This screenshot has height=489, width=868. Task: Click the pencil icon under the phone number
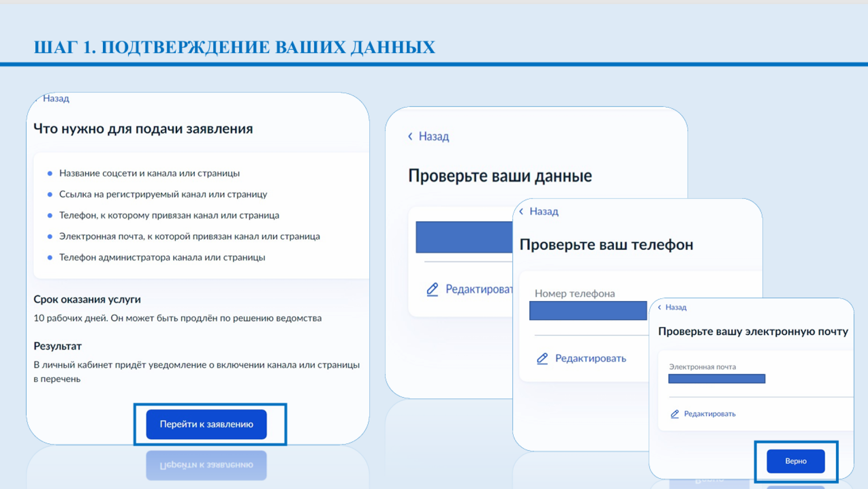click(x=542, y=359)
